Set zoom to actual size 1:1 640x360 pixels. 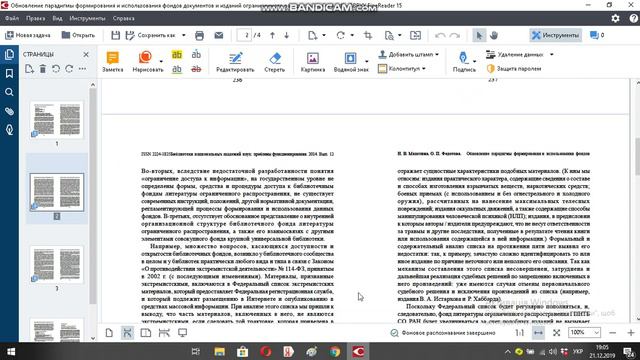point(520,333)
